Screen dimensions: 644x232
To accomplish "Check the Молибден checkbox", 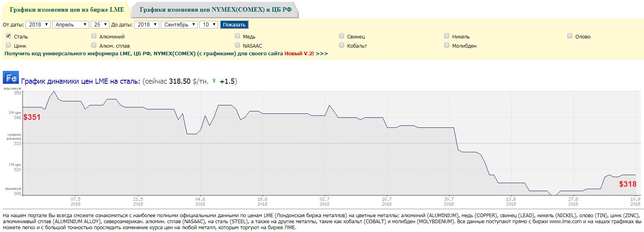I will pos(447,45).
